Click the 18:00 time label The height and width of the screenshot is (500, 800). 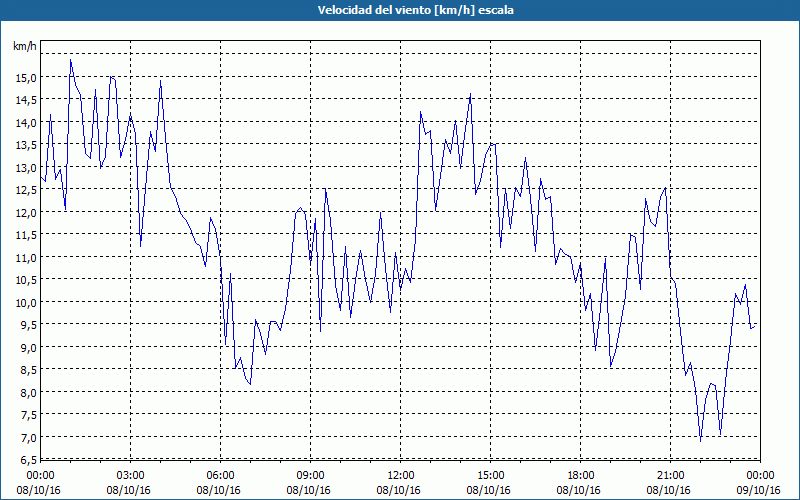581,476
